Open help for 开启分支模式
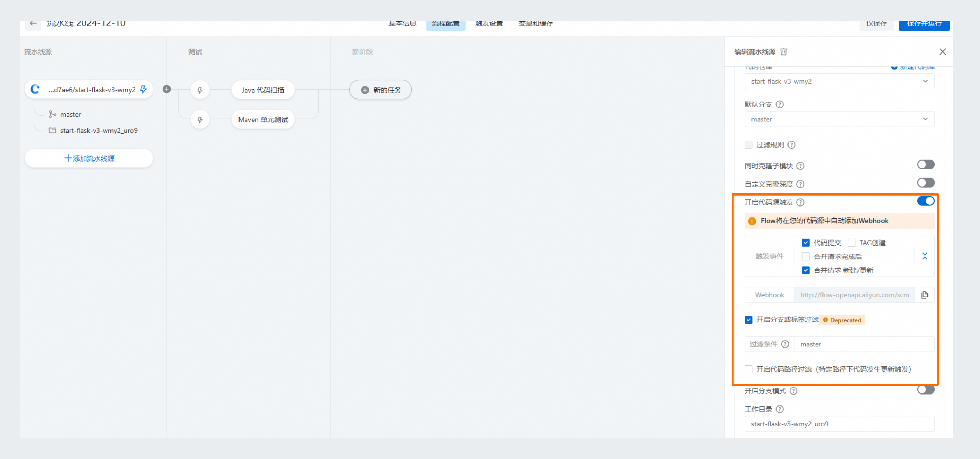The width and height of the screenshot is (980, 459). click(794, 391)
